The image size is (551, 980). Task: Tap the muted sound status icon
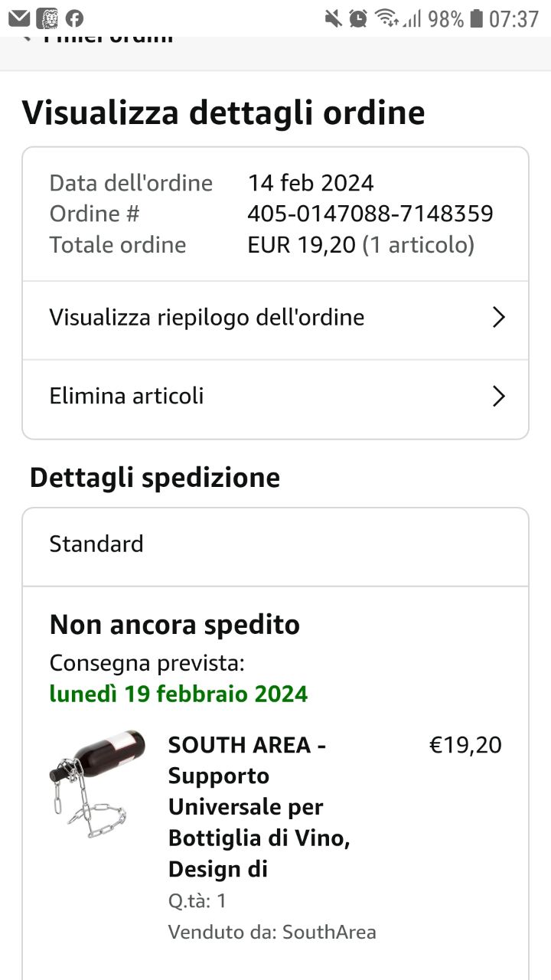click(x=333, y=18)
